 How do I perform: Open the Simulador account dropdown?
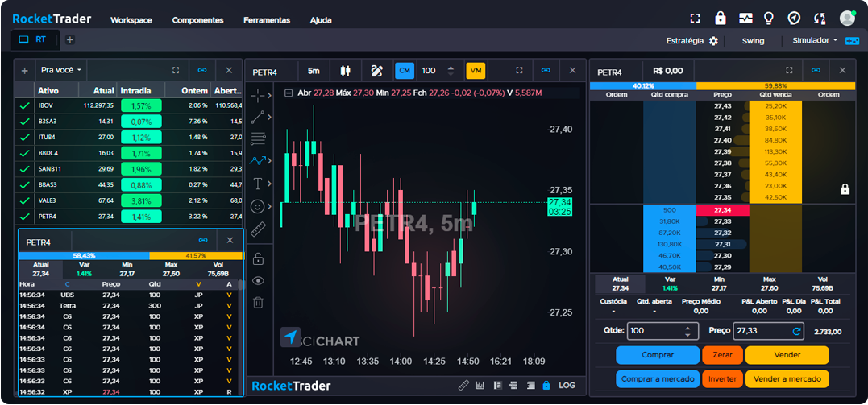815,40
